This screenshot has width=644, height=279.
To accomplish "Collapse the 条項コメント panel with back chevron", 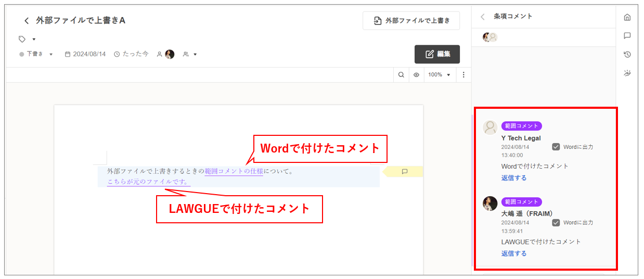I will [483, 17].
